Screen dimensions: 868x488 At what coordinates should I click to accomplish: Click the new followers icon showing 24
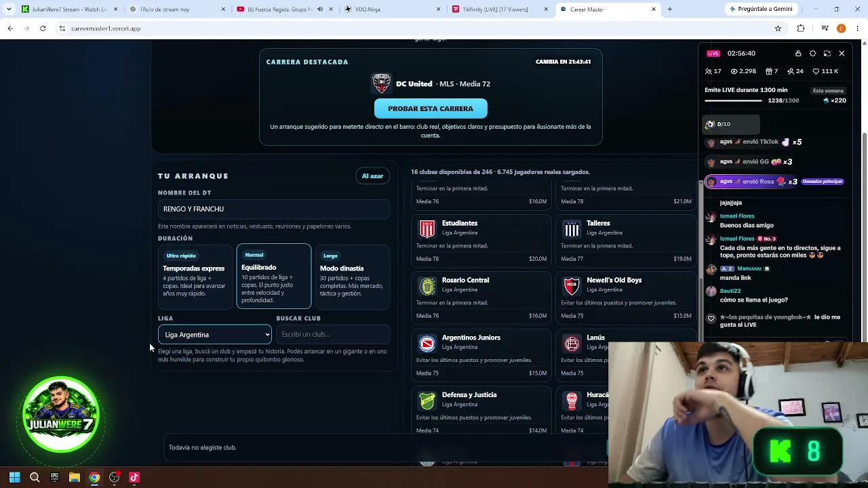791,71
